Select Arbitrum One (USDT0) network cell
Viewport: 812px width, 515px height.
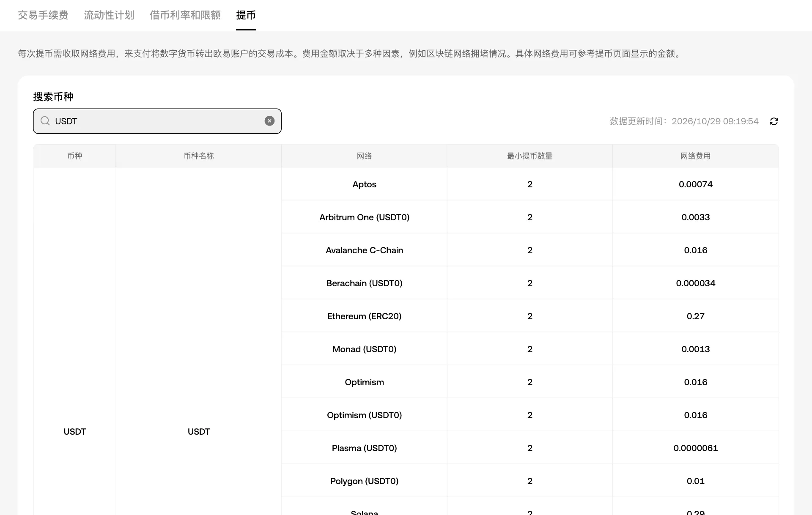tap(364, 217)
